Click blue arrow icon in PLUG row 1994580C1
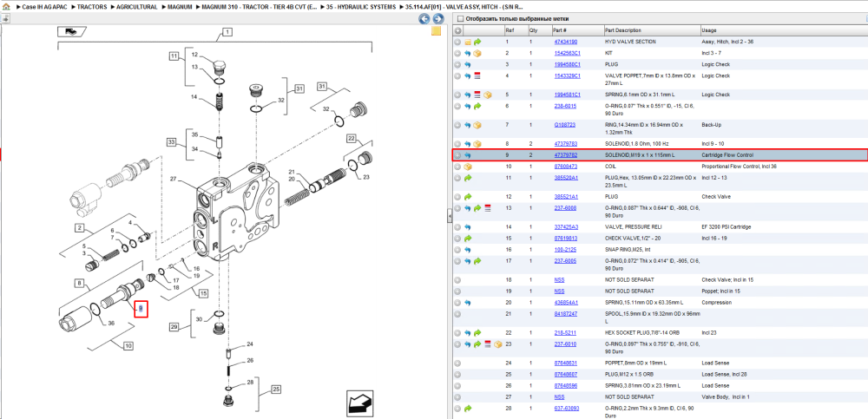This screenshot has height=419, width=868. (x=468, y=64)
